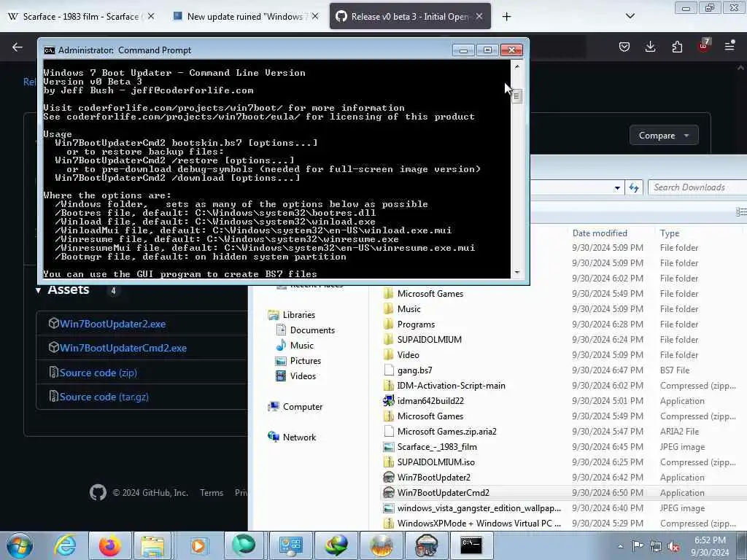Select gang.bs7 file
747x560 pixels.
coord(414,370)
